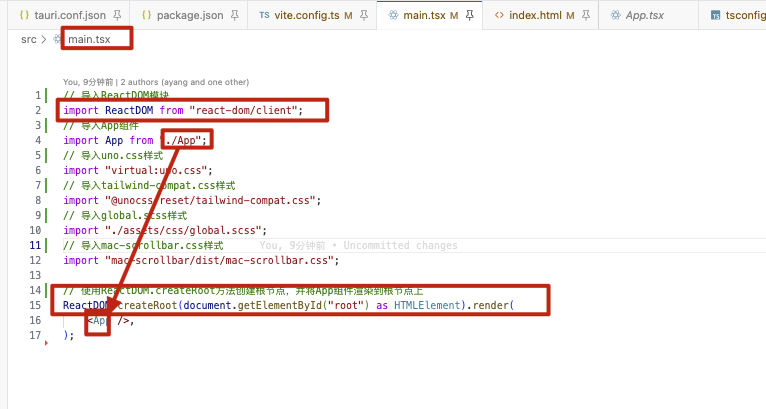Viewport: 766px width, 409px height.
Task: Unpin the vite.config.ts tab
Action: tap(361, 16)
